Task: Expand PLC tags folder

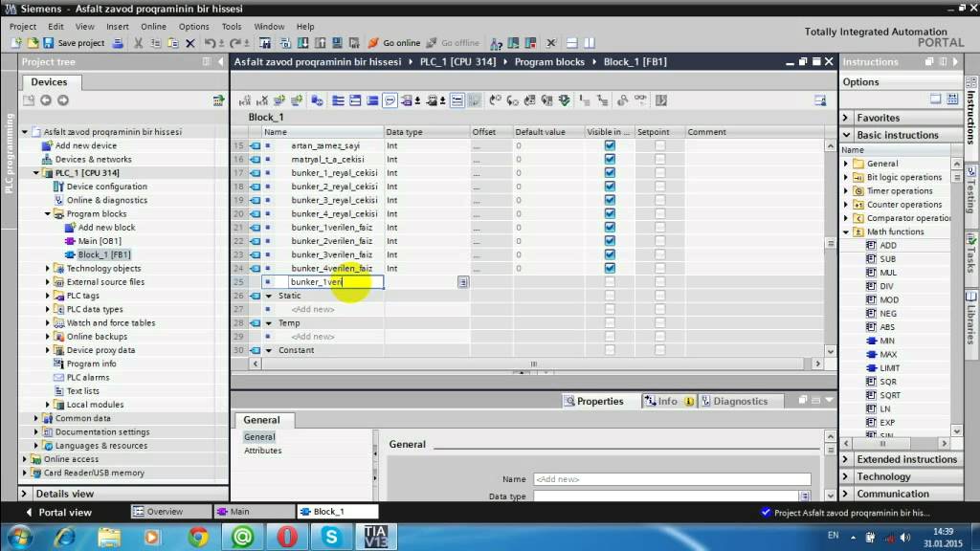Action: coord(48,296)
